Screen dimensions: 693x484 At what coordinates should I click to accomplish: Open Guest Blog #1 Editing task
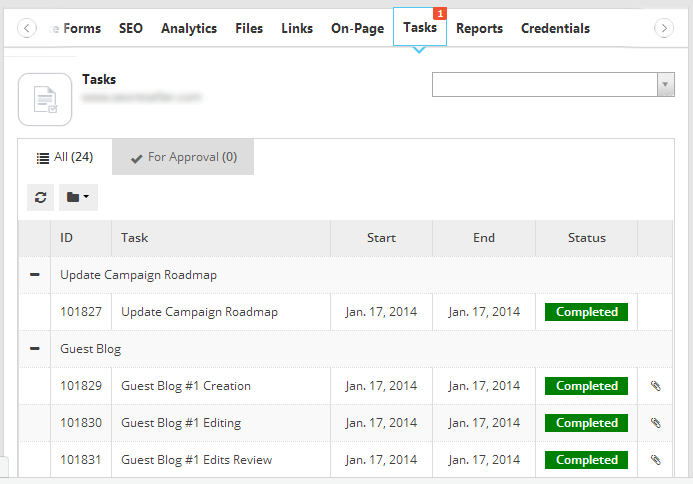pyautogui.click(x=181, y=423)
